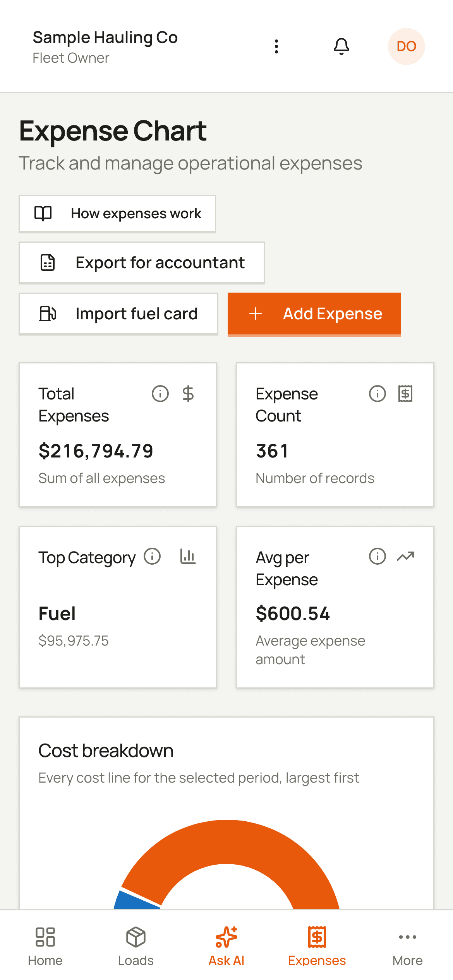The height and width of the screenshot is (980, 453).
Task: Click the $95,975.75 fuel amount
Action: click(74, 641)
